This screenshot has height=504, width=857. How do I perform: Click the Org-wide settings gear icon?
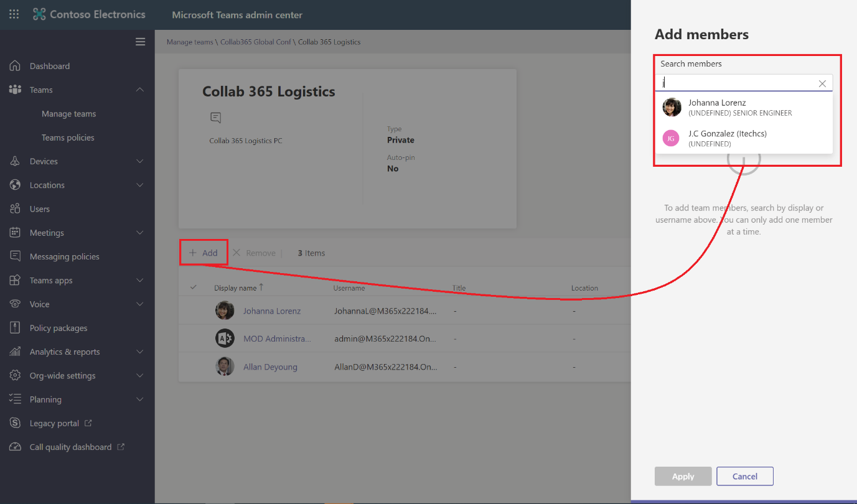tap(16, 375)
